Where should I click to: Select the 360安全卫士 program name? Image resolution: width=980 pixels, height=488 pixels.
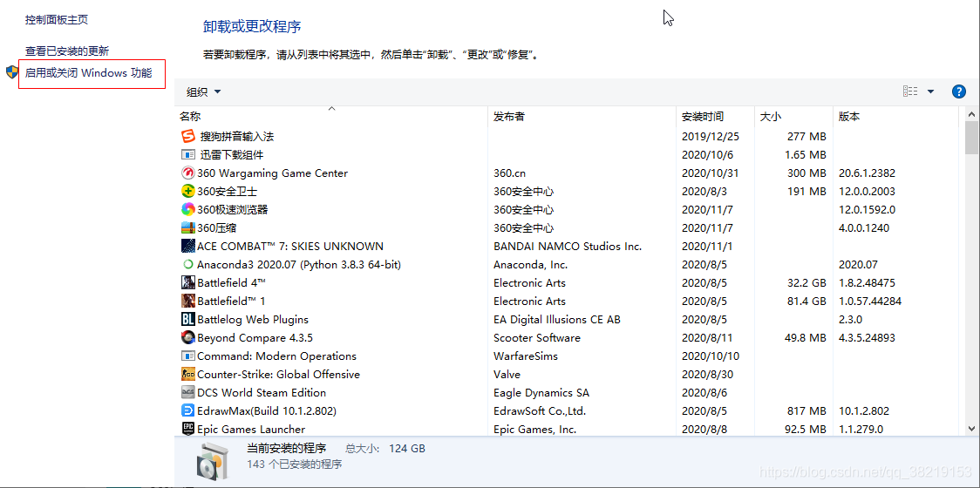[x=227, y=191]
